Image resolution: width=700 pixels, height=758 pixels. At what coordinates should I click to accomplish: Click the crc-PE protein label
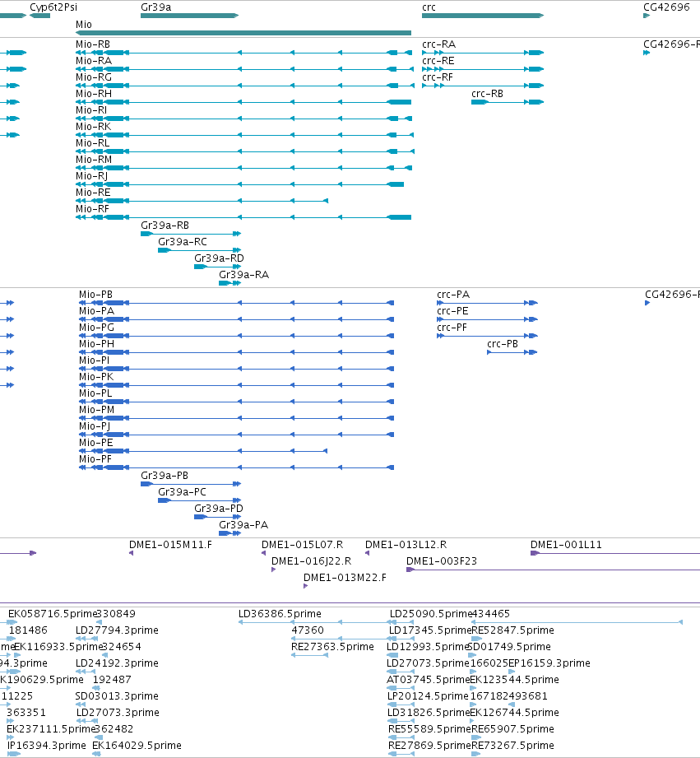point(452,311)
